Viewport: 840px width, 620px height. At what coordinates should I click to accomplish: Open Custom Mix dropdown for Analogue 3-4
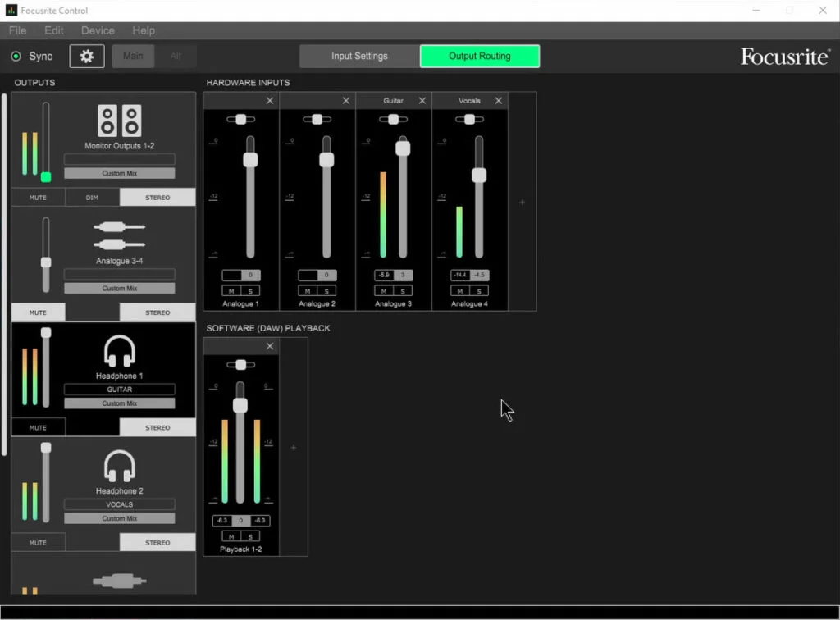click(x=120, y=289)
